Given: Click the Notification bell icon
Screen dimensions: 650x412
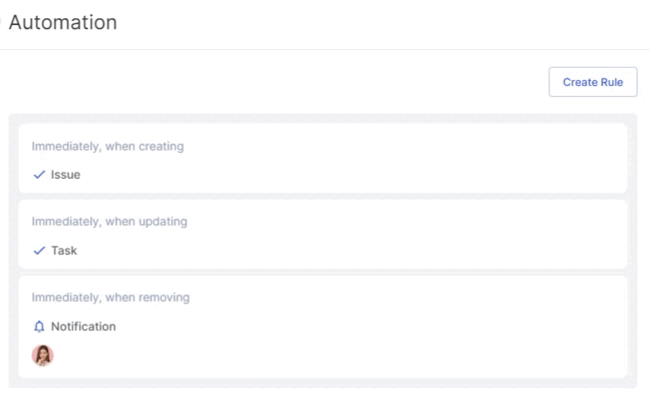Looking at the screenshot, I should pos(39,327).
